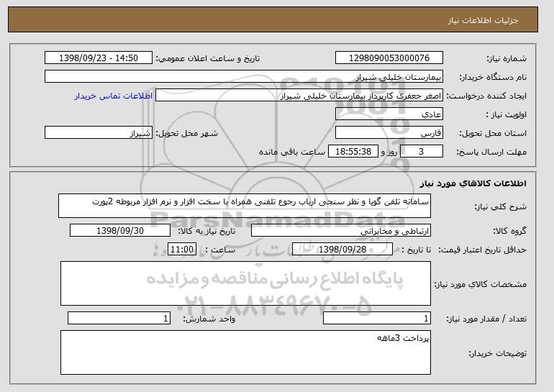Click the label گروه کالا
This screenshot has width=554, height=392.
click(510, 231)
